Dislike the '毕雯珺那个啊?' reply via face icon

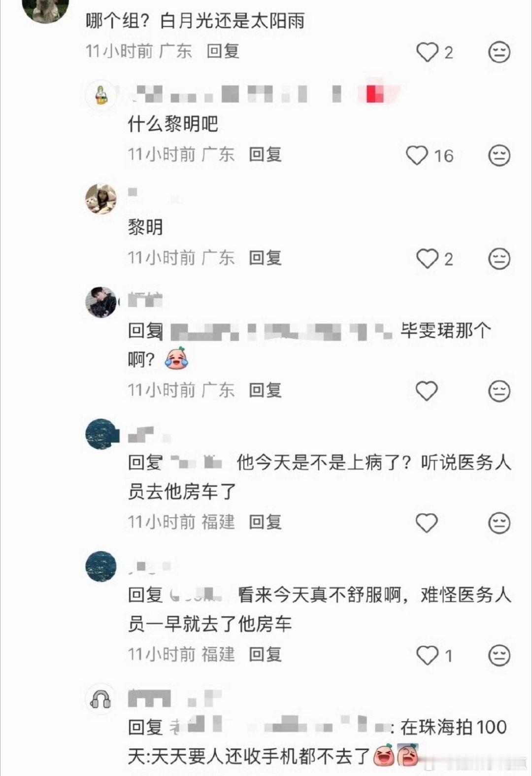click(x=499, y=391)
